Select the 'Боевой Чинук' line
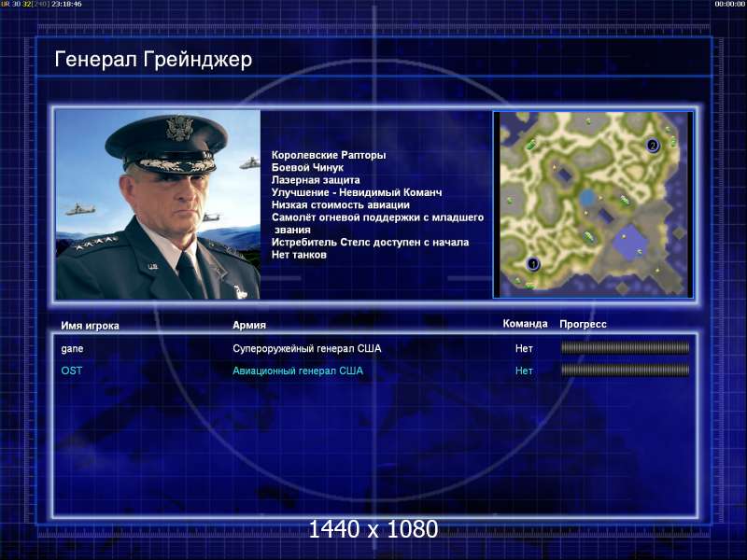Viewport: 747px width, 560px height. coord(307,167)
